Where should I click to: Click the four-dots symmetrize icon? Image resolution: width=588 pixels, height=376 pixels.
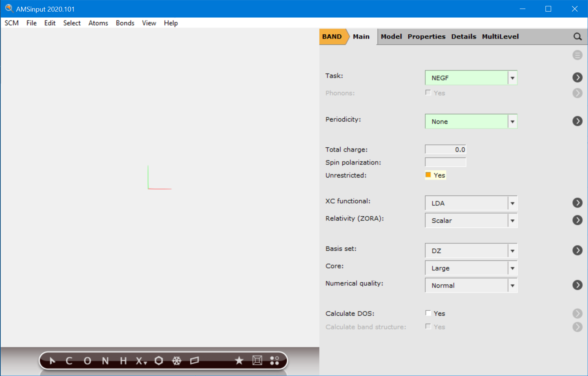275,361
